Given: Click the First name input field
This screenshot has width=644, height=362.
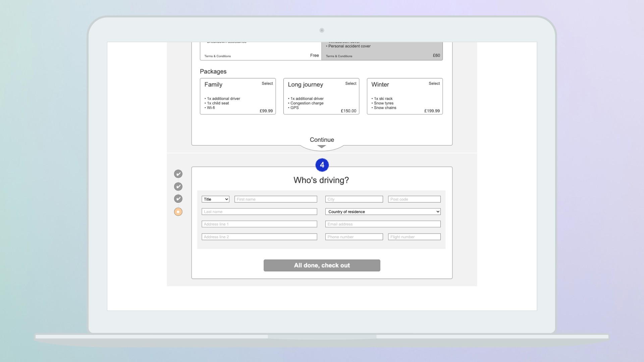Looking at the screenshot, I should [275, 199].
